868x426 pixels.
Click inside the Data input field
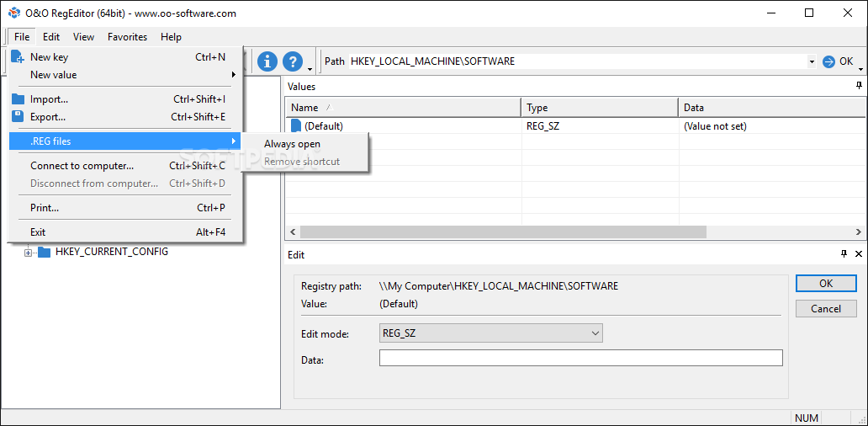[x=580, y=358]
